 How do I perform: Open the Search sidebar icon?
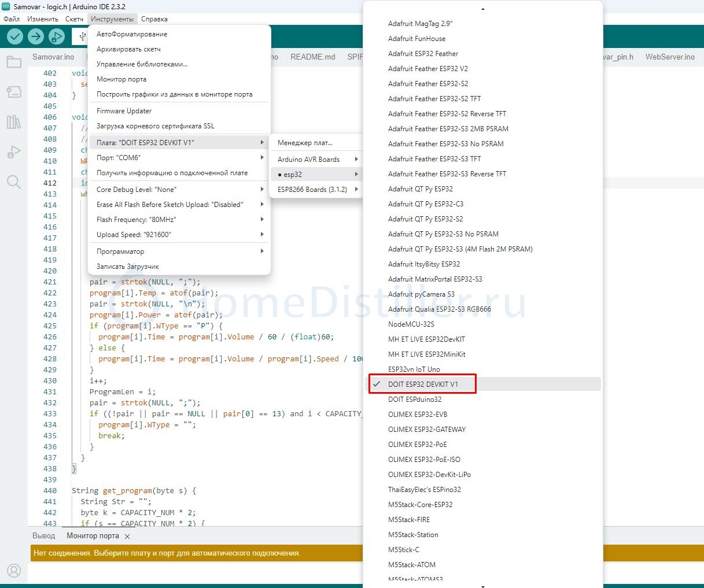[14, 182]
